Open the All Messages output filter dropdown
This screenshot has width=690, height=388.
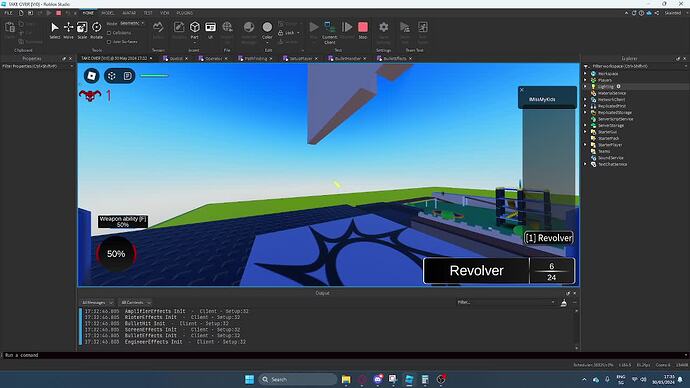[x=97, y=303]
